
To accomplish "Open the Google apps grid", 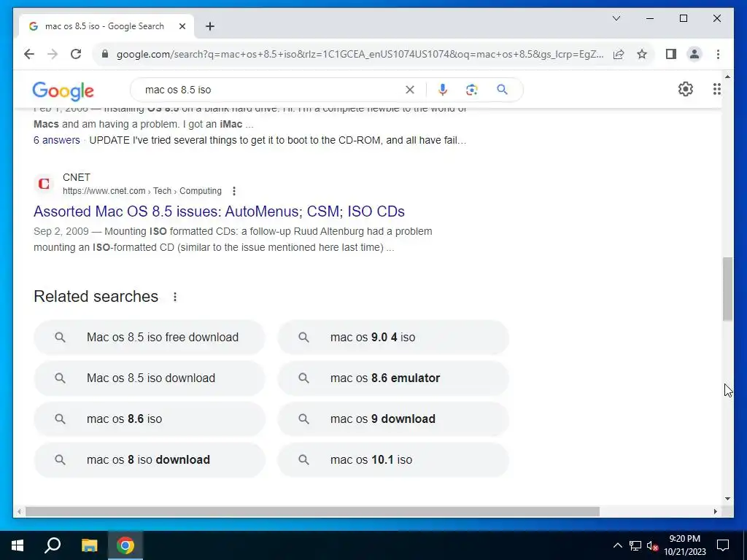I will (x=716, y=89).
